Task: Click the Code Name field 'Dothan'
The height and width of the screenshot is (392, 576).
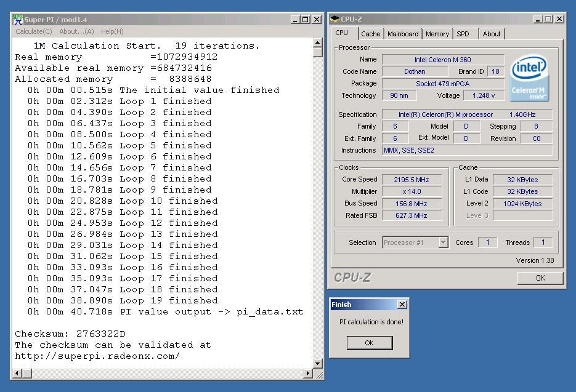Action: click(x=415, y=71)
